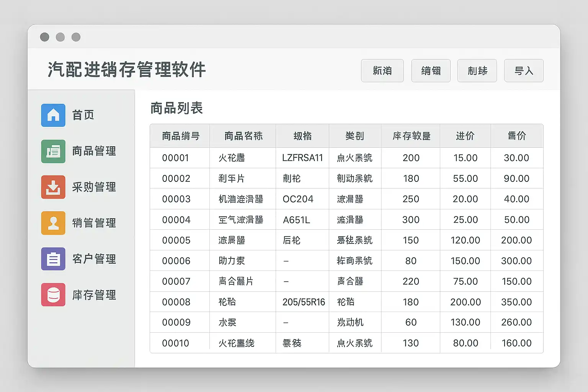Click the green 商品管理 icon
Viewport: 588px width, 392px height.
coord(53,151)
